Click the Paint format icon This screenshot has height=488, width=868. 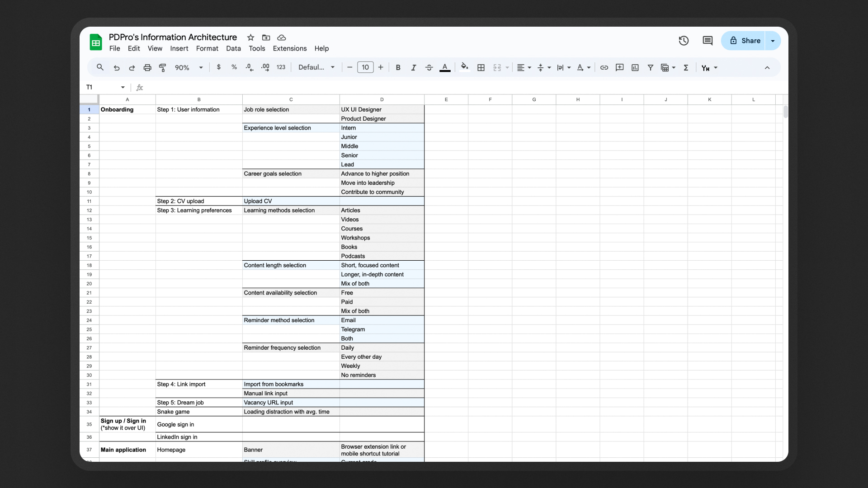click(163, 68)
